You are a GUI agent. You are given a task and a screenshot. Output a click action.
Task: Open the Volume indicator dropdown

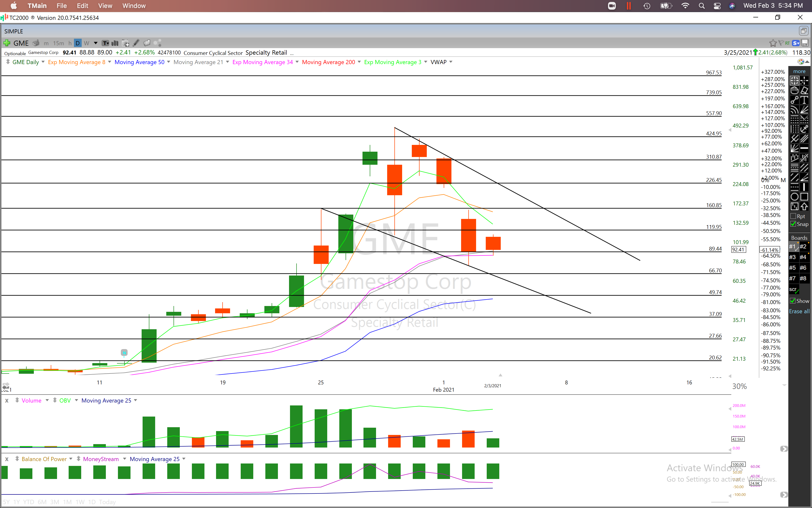pos(47,400)
